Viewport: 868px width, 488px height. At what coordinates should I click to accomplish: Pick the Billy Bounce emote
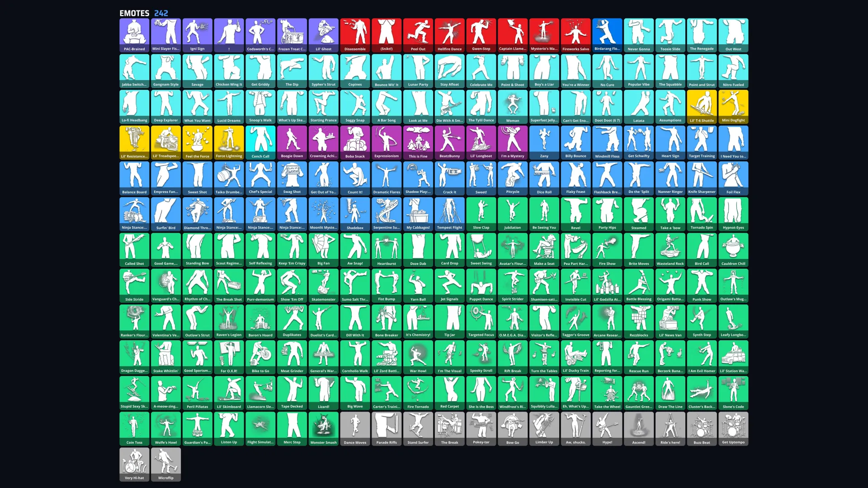(576, 142)
